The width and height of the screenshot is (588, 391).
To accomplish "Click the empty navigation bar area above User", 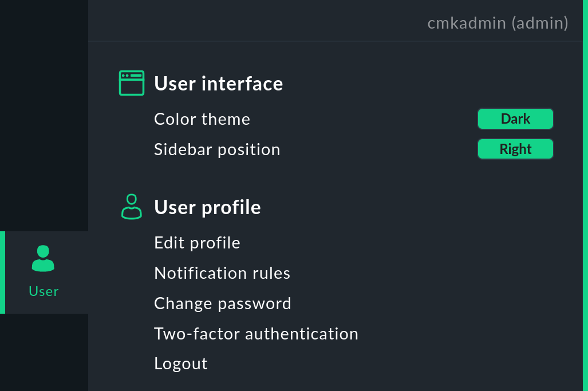I will coord(44,114).
